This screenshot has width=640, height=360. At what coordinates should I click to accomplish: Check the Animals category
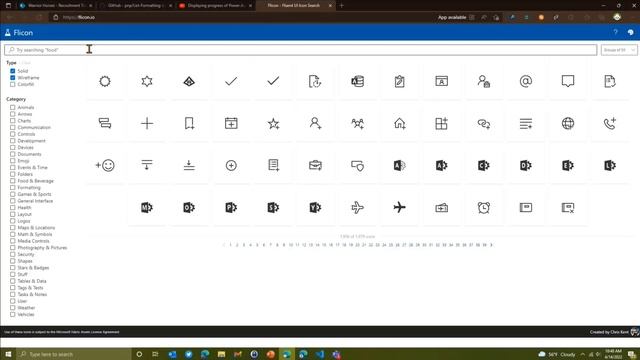coord(13,107)
